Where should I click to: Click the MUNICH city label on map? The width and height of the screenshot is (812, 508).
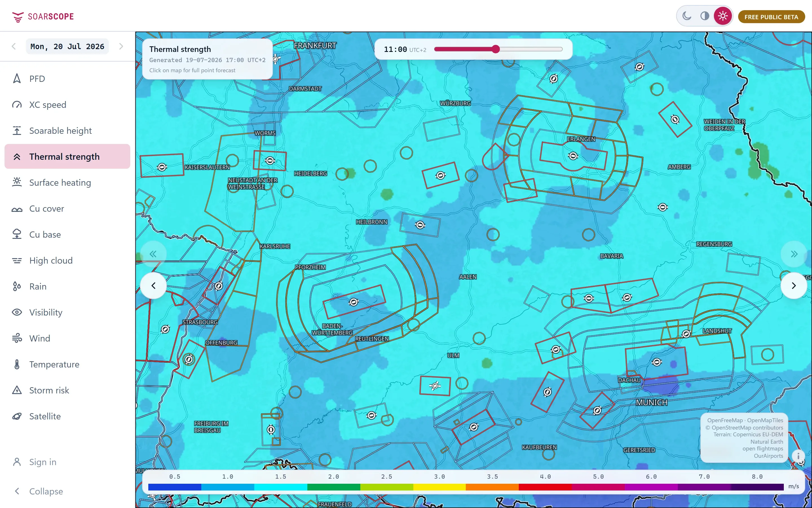[x=652, y=402]
